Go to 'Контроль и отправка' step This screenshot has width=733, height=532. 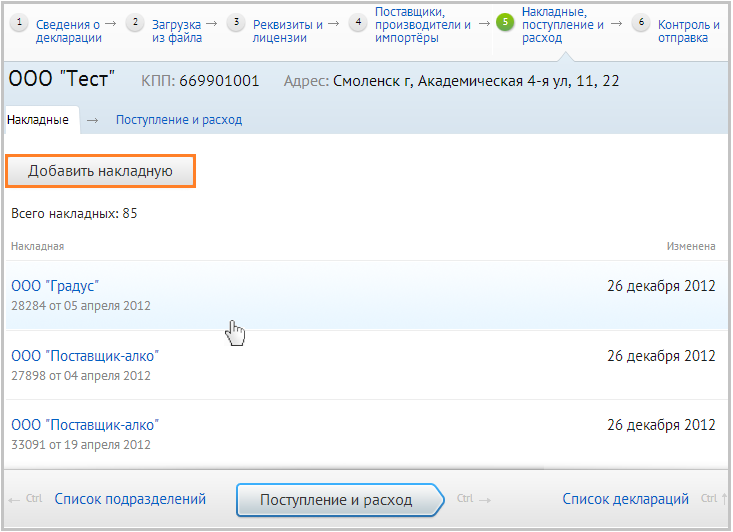(689, 31)
